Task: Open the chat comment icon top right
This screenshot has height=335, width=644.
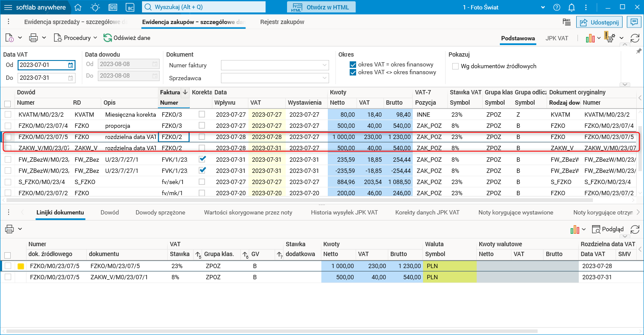Action: click(632, 22)
